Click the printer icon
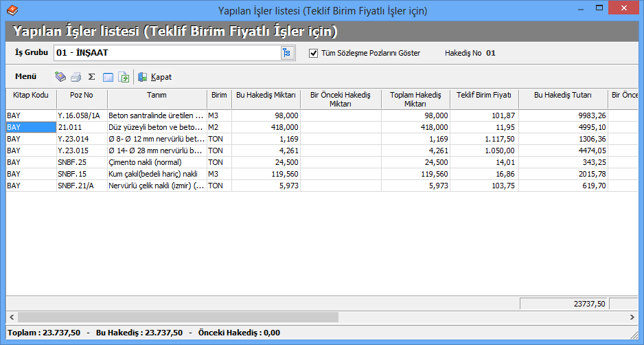Viewport: 644px width, 345px height. coord(76,77)
